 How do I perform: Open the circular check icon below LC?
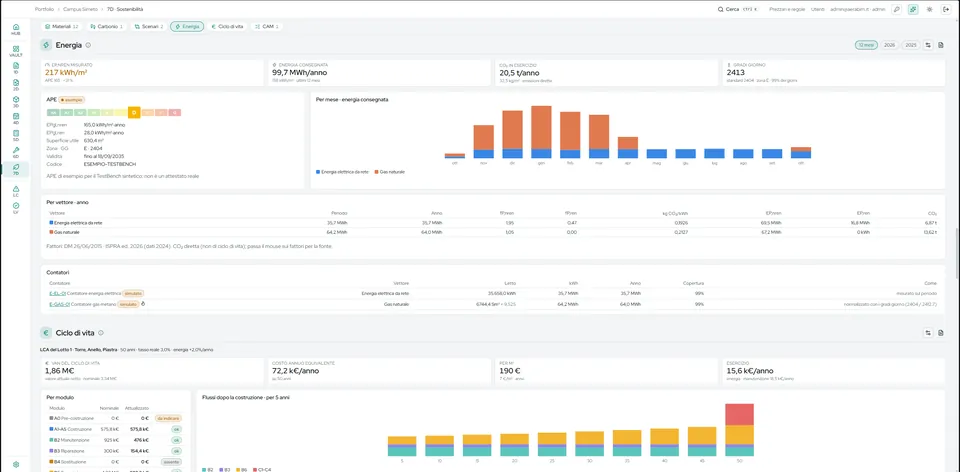[16, 208]
